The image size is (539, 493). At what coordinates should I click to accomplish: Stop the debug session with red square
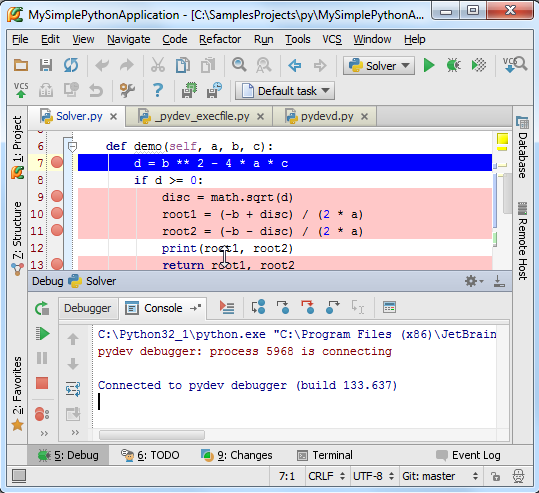[42, 383]
